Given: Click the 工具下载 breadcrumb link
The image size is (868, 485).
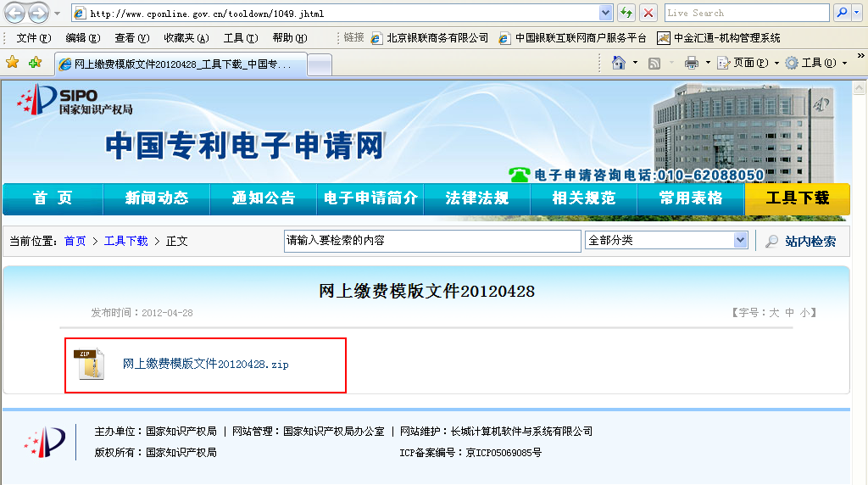Looking at the screenshot, I should (x=125, y=242).
